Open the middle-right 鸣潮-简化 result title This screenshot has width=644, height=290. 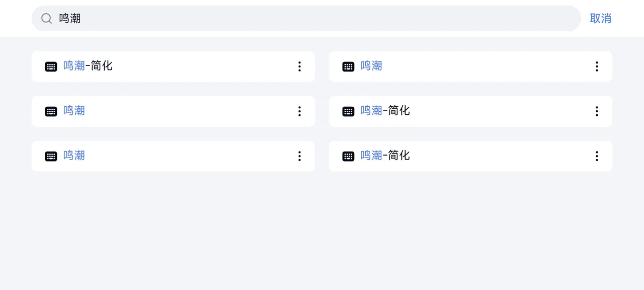pyautogui.click(x=385, y=111)
